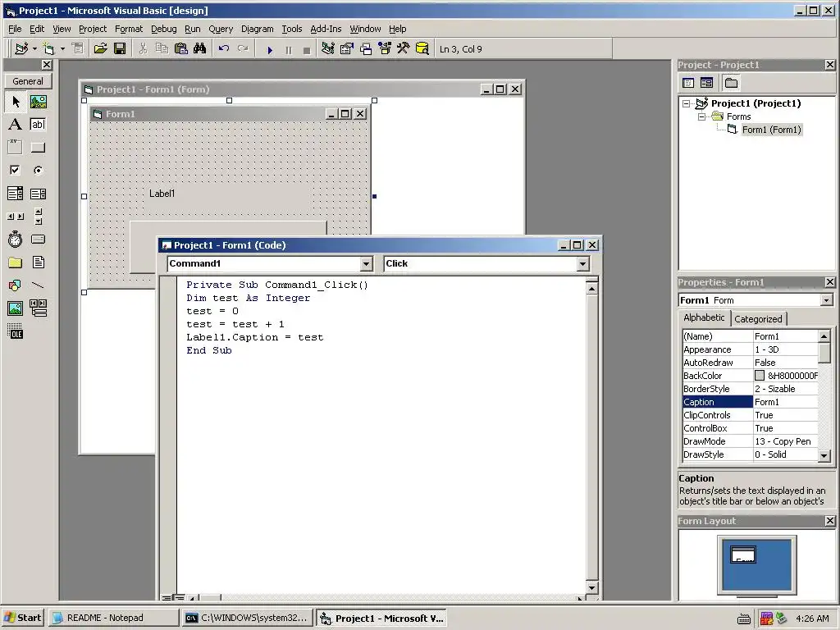Select the OptionButton control tool
The height and width of the screenshot is (630, 840).
point(38,171)
